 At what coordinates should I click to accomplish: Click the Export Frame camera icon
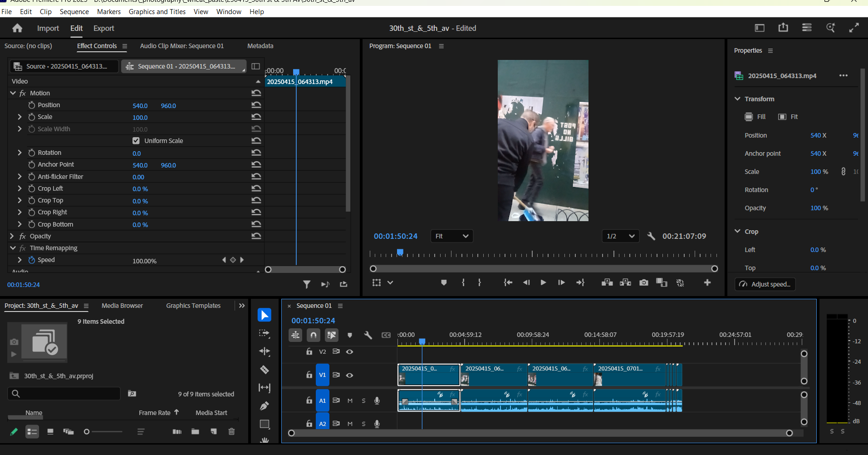click(x=643, y=282)
